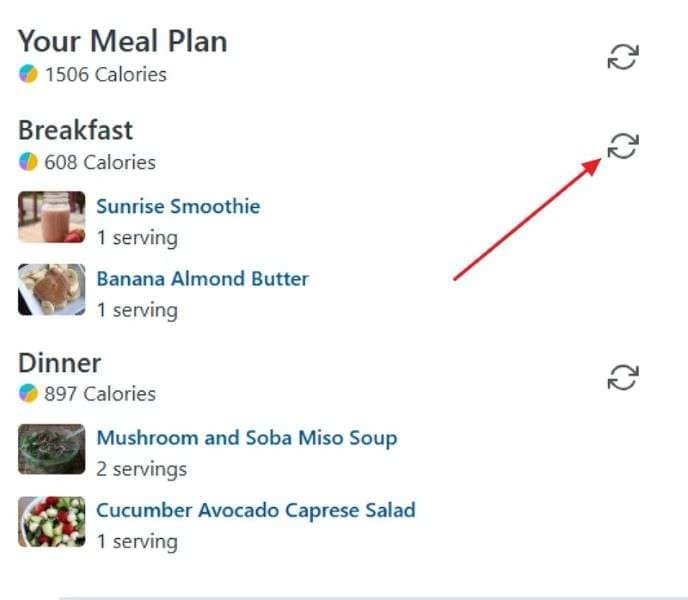Click the Sunrise Smoothie thumbnail image
The width and height of the screenshot is (688, 600).
click(x=51, y=218)
